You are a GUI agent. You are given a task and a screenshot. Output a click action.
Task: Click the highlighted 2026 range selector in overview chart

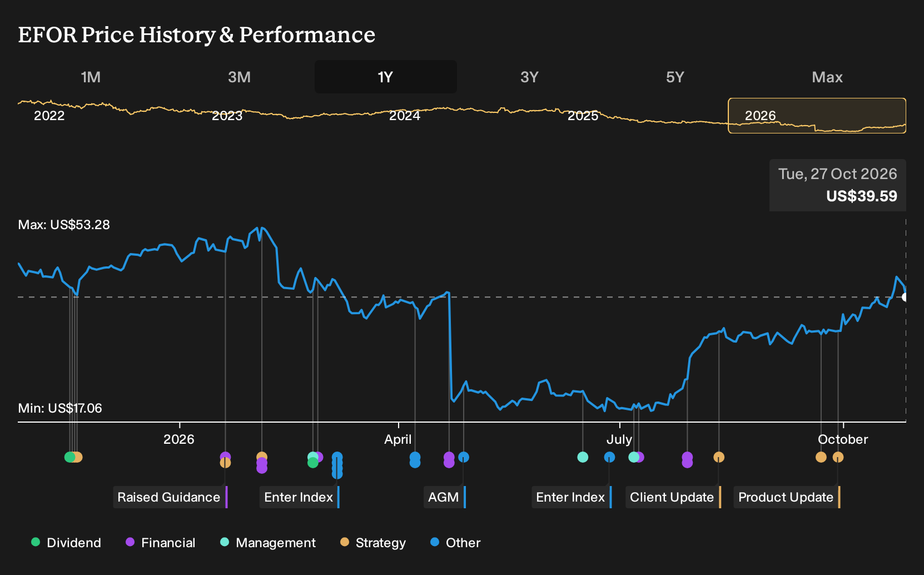pos(817,116)
